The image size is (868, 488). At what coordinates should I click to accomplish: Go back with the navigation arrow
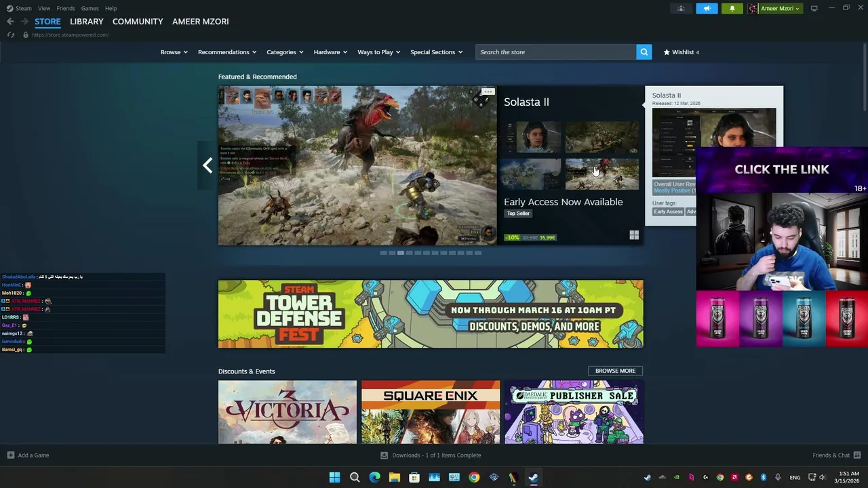[10, 22]
